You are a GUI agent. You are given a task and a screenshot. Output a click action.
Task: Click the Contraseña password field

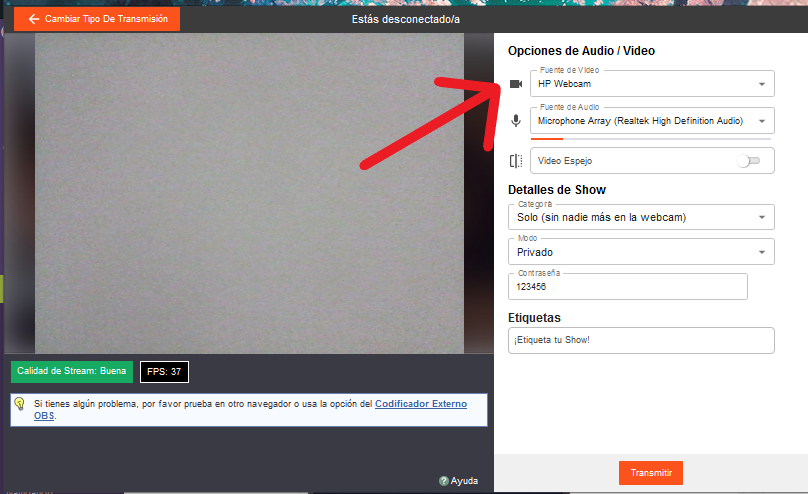tap(628, 287)
